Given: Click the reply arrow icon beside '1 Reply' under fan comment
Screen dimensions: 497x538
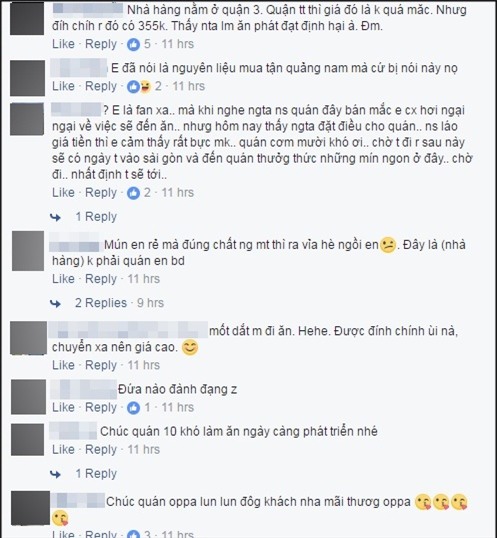Looking at the screenshot, I should pos(56,217).
